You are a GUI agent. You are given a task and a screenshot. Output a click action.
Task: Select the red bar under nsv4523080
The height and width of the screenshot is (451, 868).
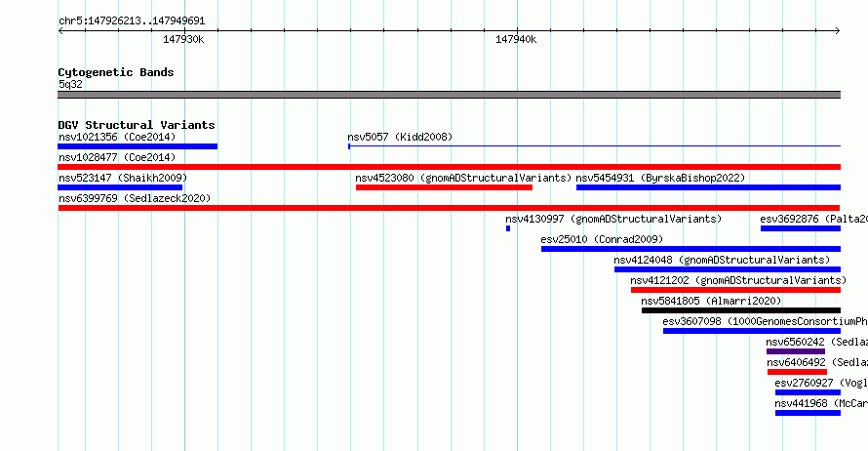pos(444,187)
